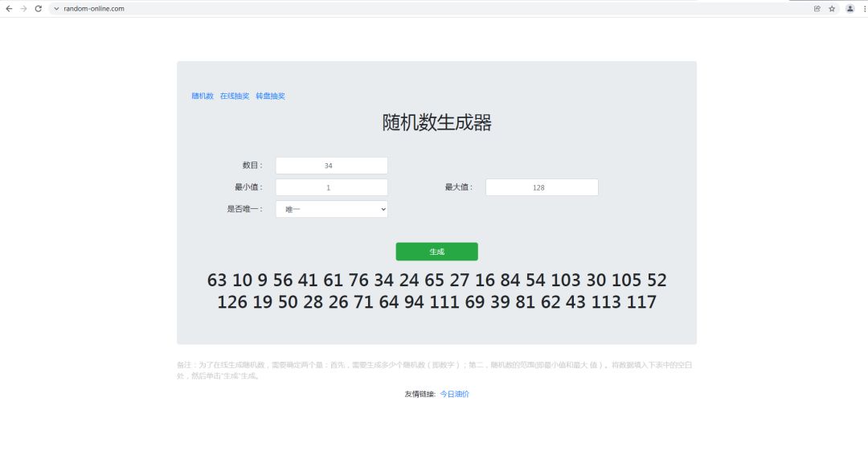Screen dimensions: 868x459
Task: Open the 在线抽奖 link
Action: point(235,96)
